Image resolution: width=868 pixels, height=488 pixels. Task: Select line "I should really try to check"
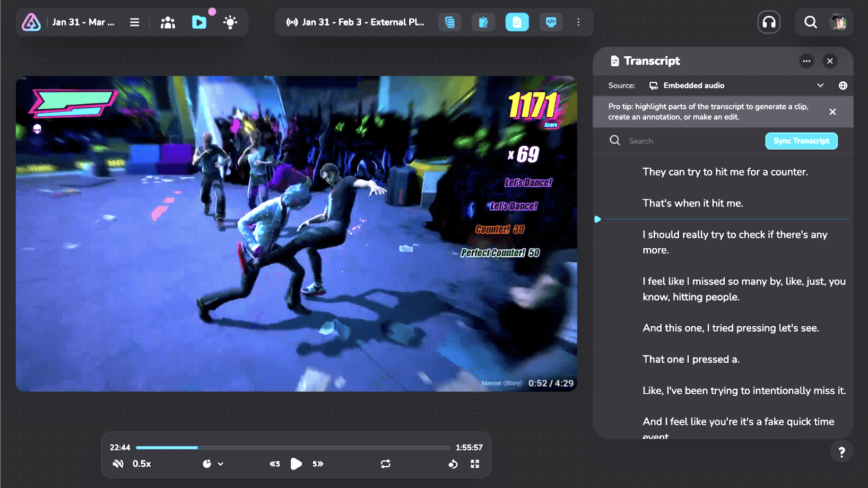pos(735,242)
